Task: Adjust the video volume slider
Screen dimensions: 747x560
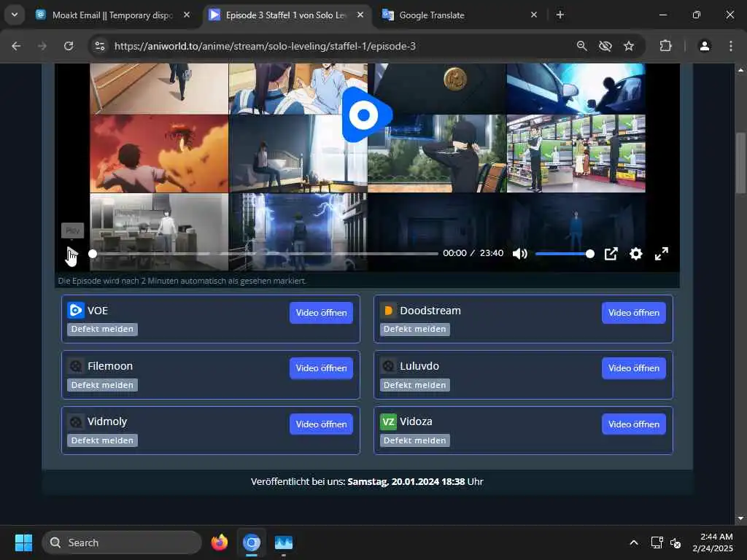Action: tap(565, 254)
